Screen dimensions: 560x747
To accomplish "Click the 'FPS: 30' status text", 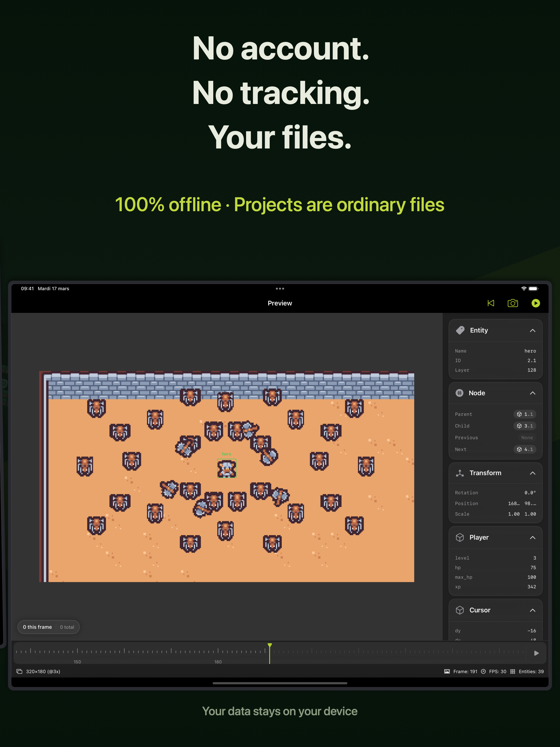I will [498, 671].
